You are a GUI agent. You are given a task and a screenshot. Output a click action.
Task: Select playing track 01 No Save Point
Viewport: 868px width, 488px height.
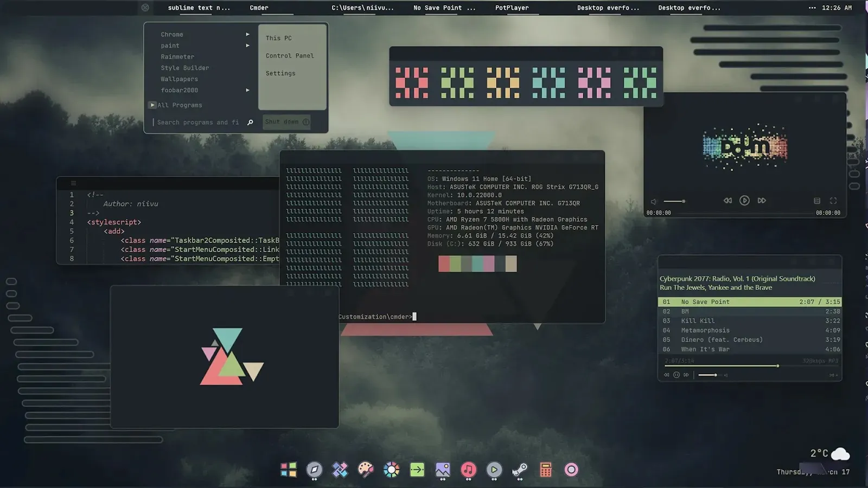750,302
